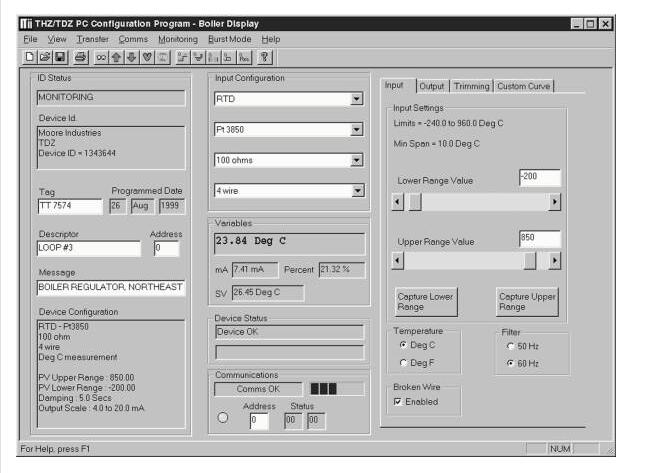661x473 pixels.
Task: Select the 50 Hz filter option
Action: pos(510,346)
